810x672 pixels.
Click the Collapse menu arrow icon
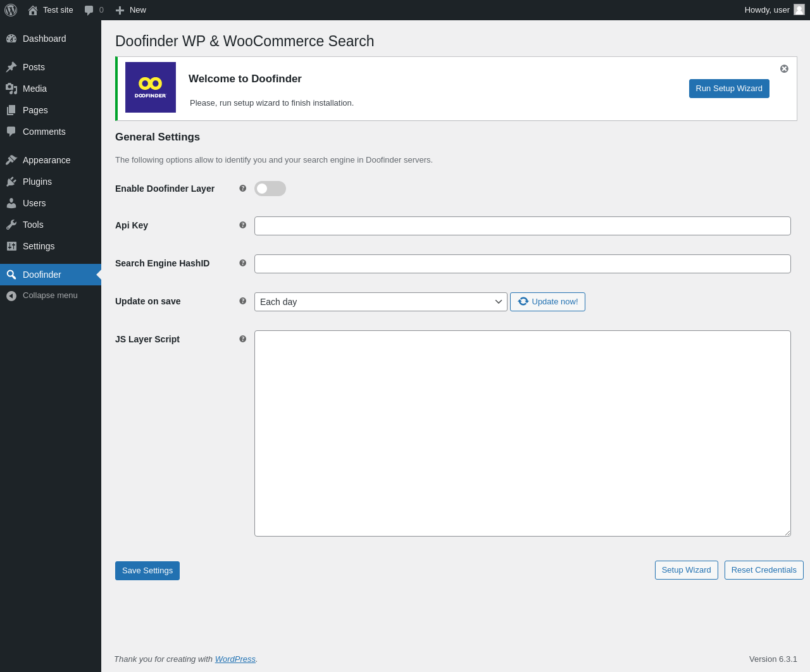[11, 296]
